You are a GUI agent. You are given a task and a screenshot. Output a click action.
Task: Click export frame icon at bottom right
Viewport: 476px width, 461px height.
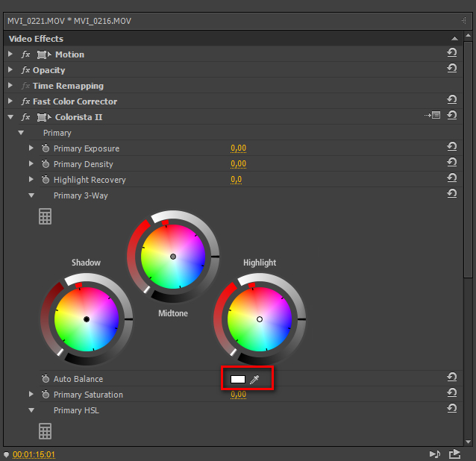pos(454,454)
